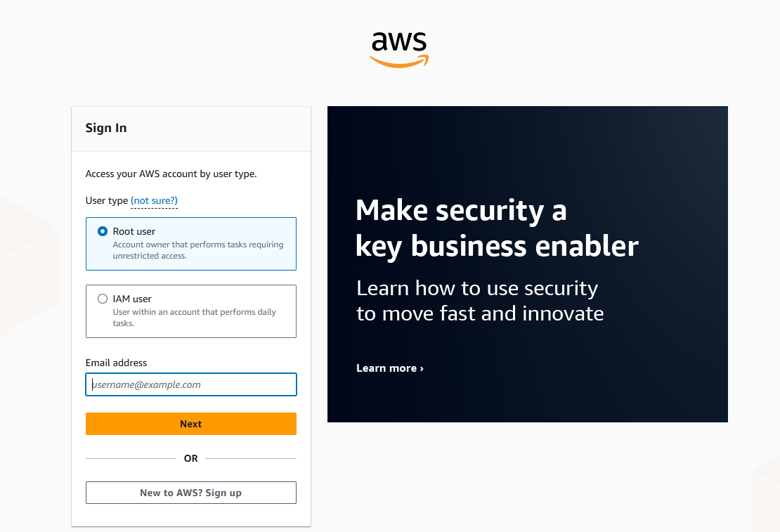The image size is (780, 532).
Task: Open the "not sure?" help link
Action: coord(154,200)
